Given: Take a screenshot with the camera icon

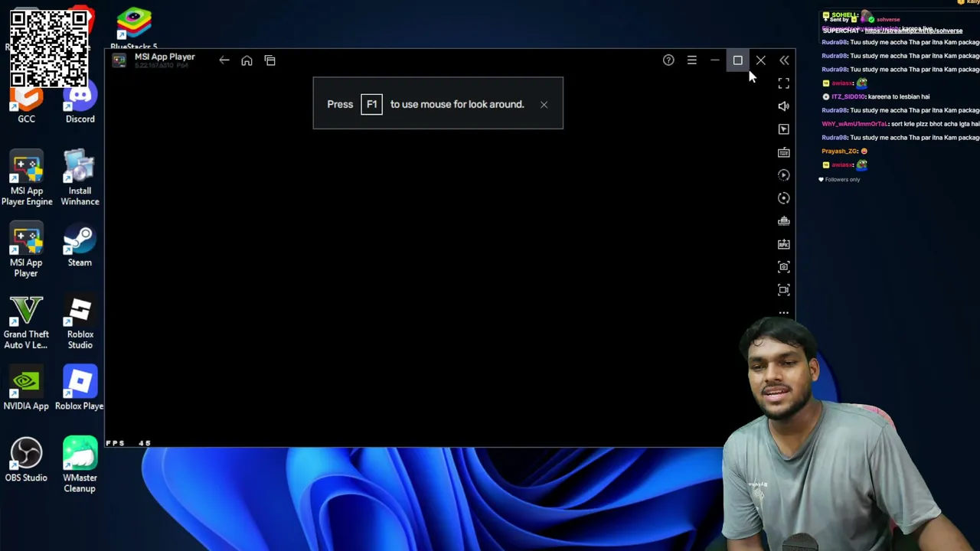Looking at the screenshot, I should (x=783, y=267).
